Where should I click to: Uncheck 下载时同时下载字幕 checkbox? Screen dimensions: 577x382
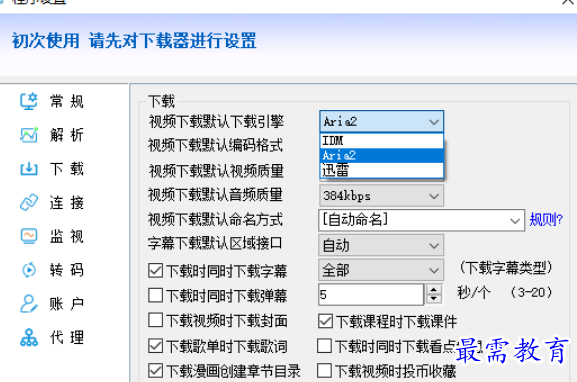(x=156, y=270)
